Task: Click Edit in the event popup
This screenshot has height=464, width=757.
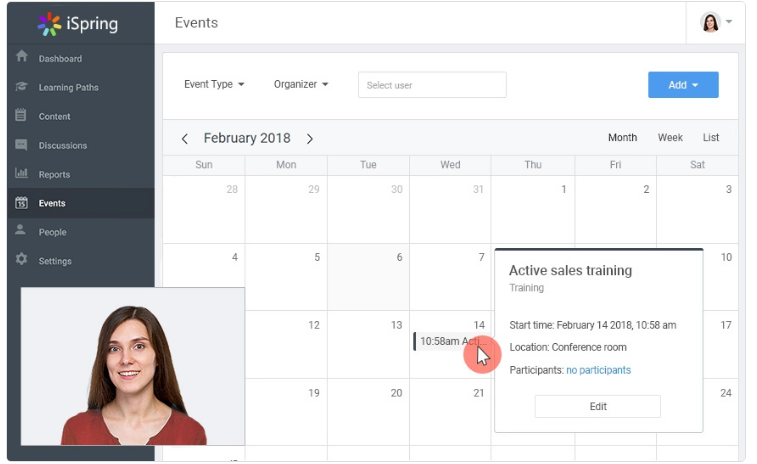Action: (598, 407)
